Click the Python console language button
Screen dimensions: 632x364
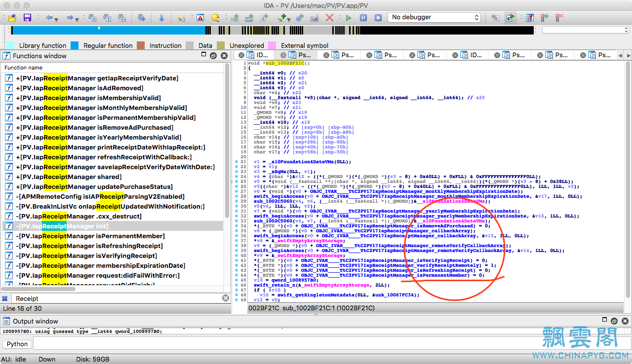(17, 344)
